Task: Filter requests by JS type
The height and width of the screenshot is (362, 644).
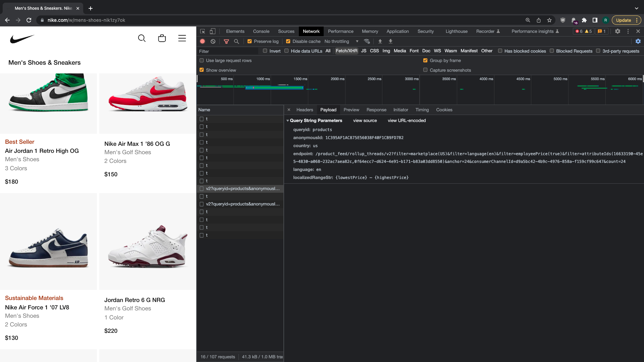Action: 364,51
